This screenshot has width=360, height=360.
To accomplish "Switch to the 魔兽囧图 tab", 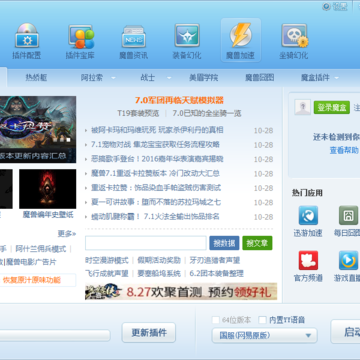I will 259,78.
